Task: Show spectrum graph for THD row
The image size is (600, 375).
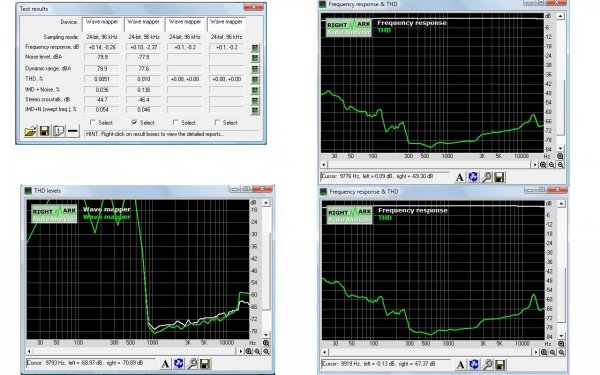Action: click(x=255, y=80)
